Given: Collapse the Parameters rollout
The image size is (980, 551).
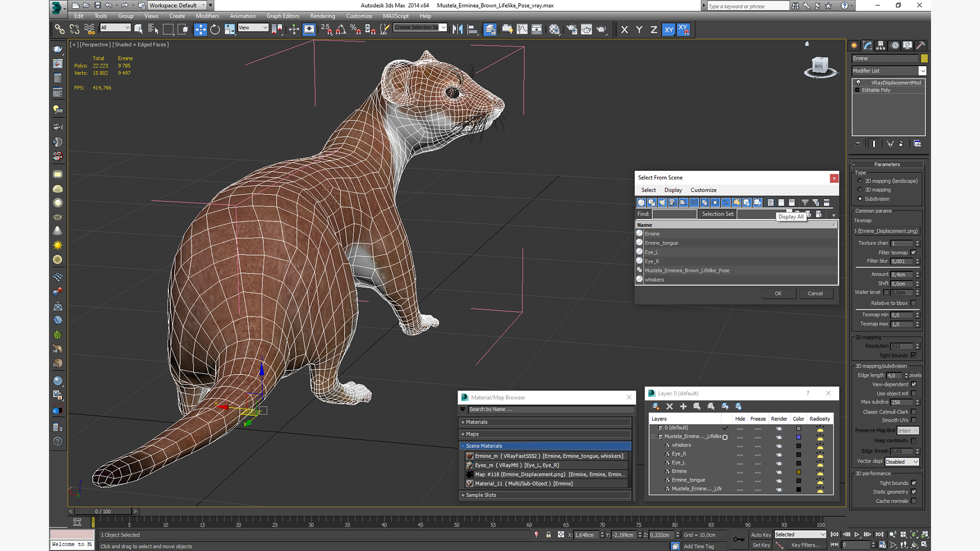Looking at the screenshot, I should coord(887,165).
